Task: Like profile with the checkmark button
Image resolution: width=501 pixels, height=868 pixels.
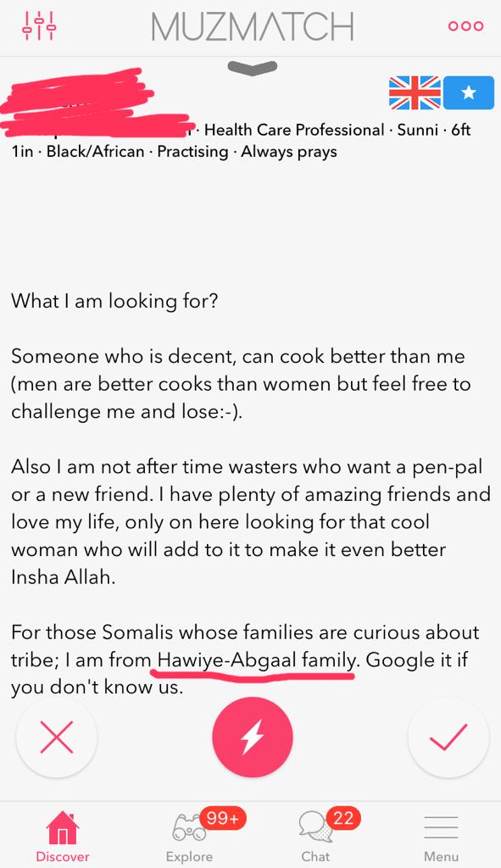Action: (448, 737)
